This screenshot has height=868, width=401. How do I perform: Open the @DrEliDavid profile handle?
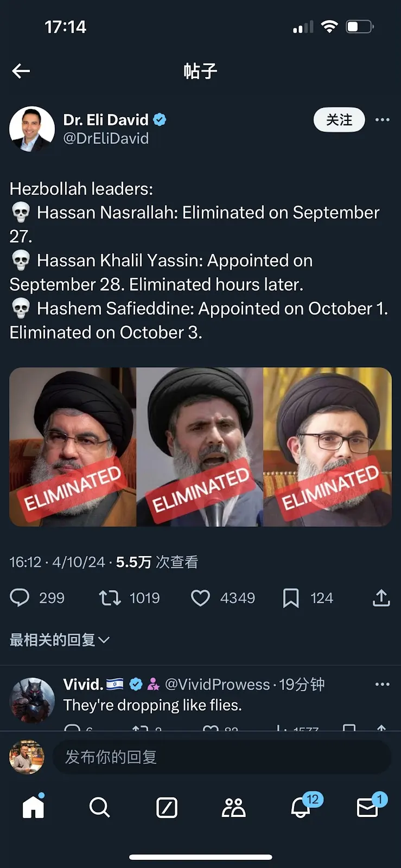[106, 138]
